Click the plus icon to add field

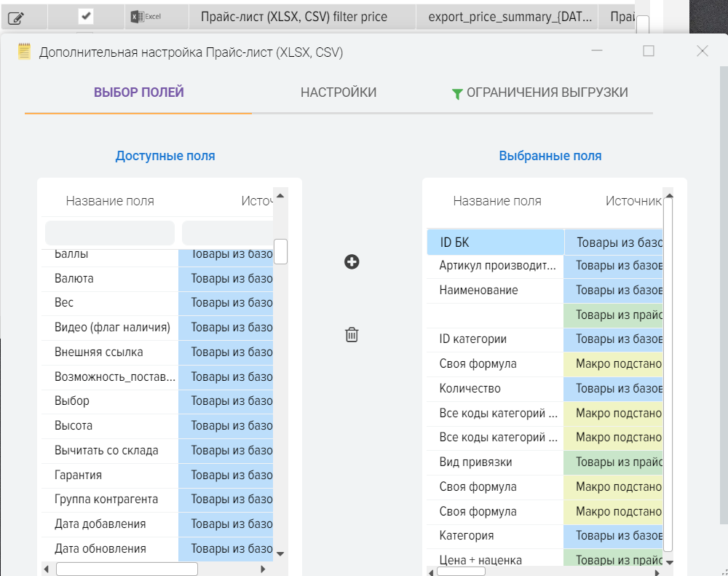(x=352, y=262)
